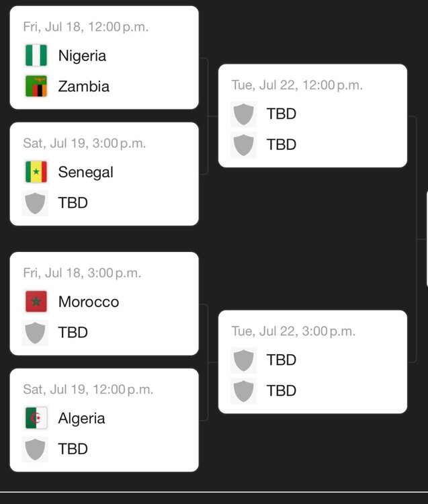Open the Nigeria team name link
Image resolution: width=428 pixels, height=504 pixels.
(x=82, y=56)
